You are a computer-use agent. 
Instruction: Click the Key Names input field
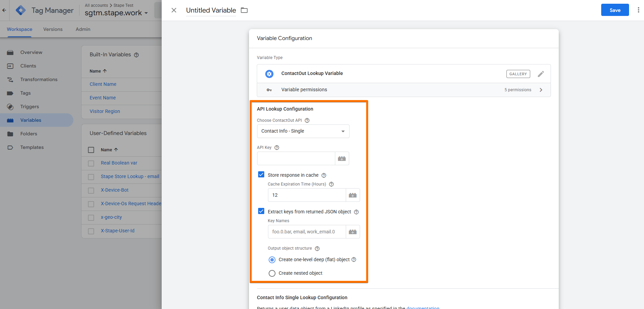pyautogui.click(x=307, y=232)
